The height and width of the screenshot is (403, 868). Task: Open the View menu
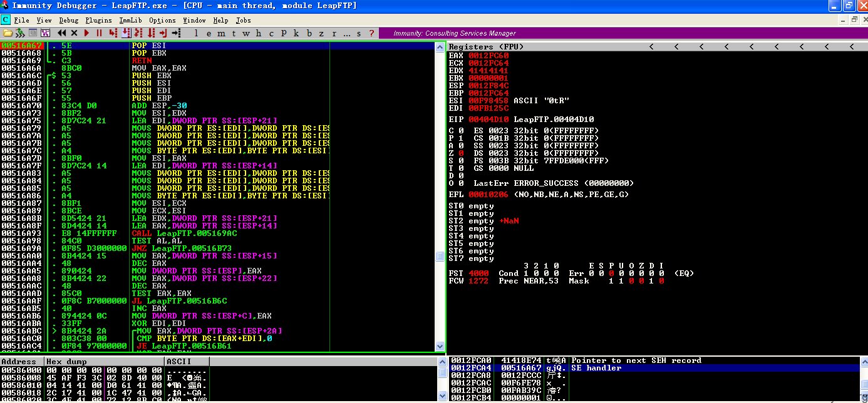coord(44,20)
